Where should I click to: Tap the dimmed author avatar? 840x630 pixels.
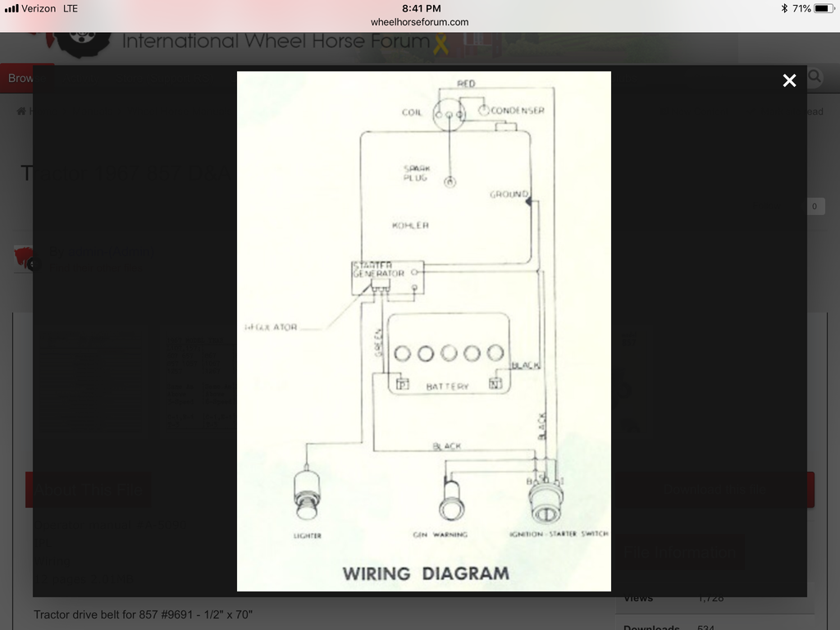coord(25,258)
